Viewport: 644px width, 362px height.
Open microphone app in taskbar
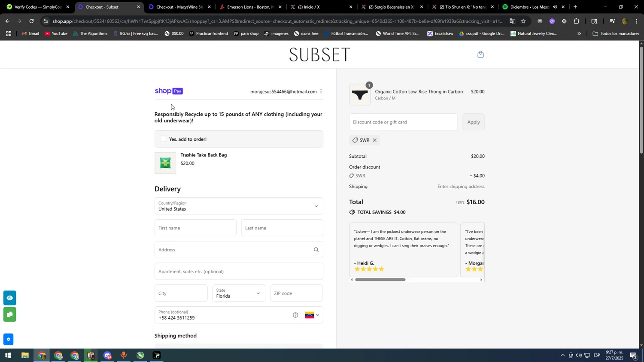pos(124,356)
